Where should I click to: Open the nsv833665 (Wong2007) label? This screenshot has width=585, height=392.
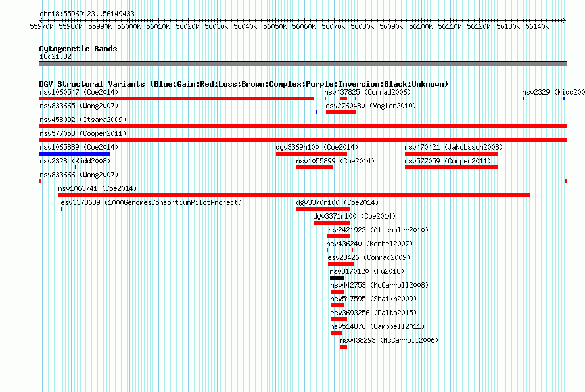[79, 106]
